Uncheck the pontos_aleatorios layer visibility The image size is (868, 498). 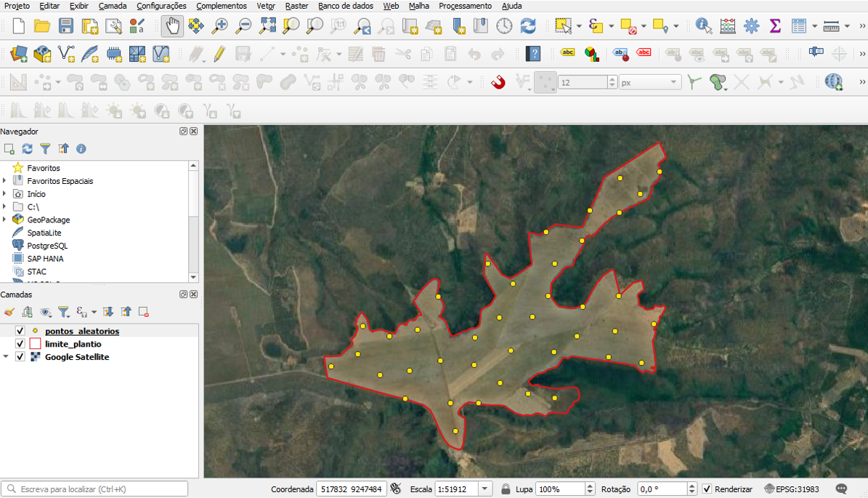click(x=20, y=331)
